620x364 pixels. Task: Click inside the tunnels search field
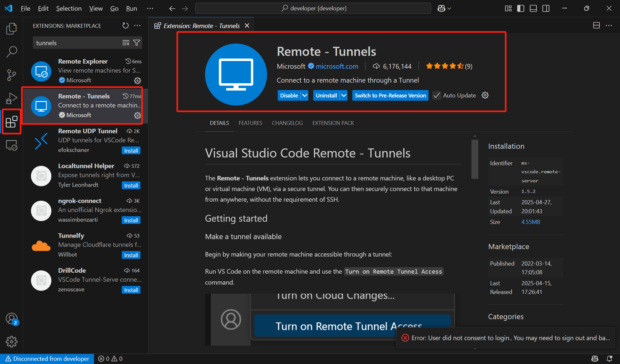pos(77,42)
